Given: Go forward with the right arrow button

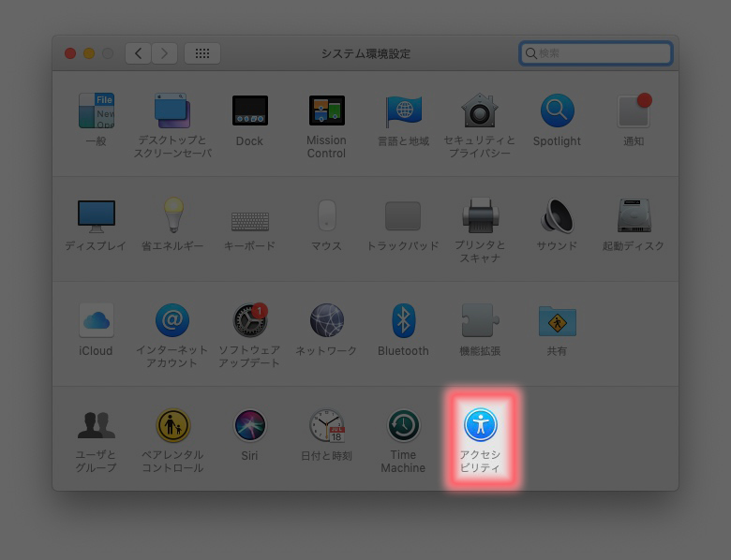Looking at the screenshot, I should 164,53.
